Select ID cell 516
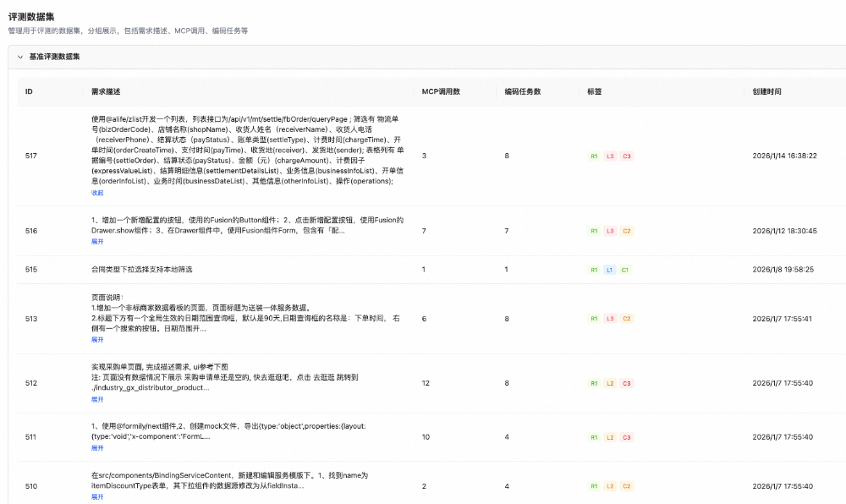Image resolution: width=846 pixels, height=504 pixels. click(31, 231)
